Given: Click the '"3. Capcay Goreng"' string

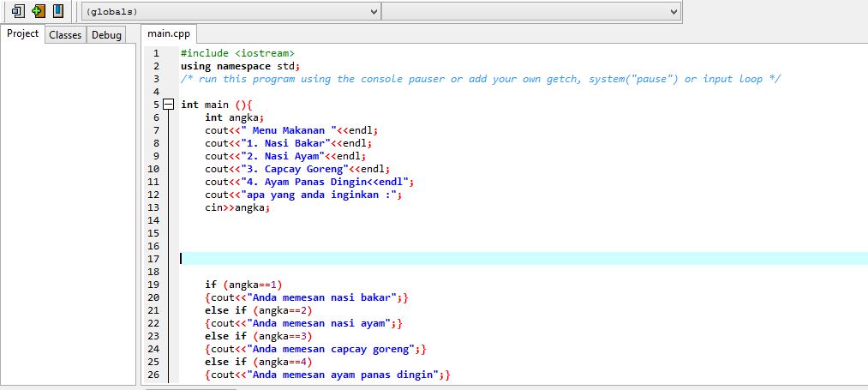Looking at the screenshot, I should (x=295, y=168).
